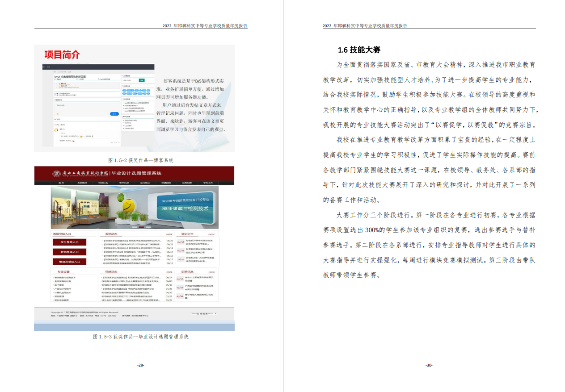Click the 教师登陆入口 button
This screenshot has height=392, width=565.
tap(69, 252)
